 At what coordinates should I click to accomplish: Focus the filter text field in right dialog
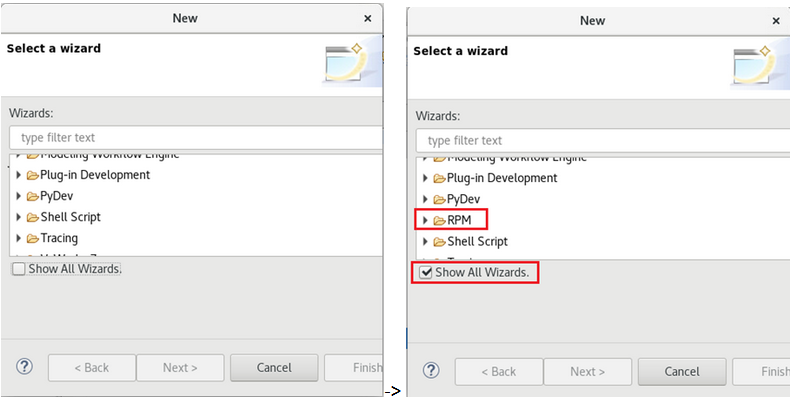point(603,141)
